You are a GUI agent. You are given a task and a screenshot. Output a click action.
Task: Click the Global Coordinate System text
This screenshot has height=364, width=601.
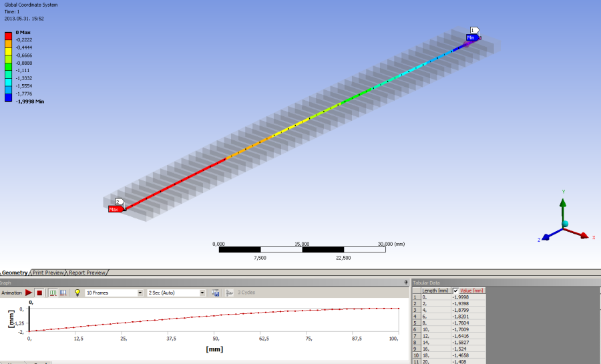pyautogui.click(x=31, y=5)
